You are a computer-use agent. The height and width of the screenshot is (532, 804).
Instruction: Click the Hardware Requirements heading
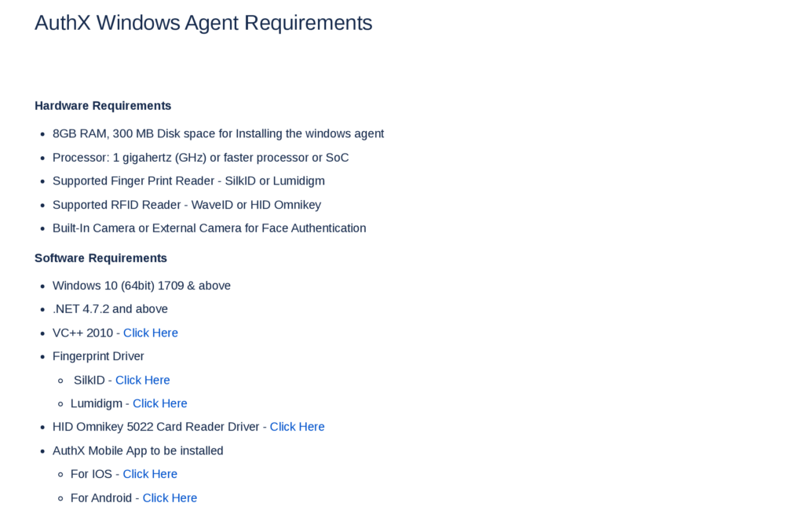(103, 106)
